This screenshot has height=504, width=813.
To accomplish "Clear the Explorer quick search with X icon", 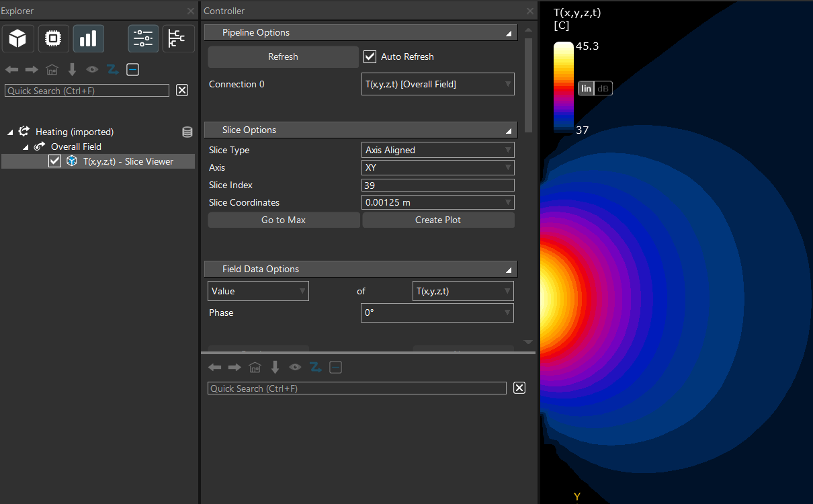I will coord(182,91).
